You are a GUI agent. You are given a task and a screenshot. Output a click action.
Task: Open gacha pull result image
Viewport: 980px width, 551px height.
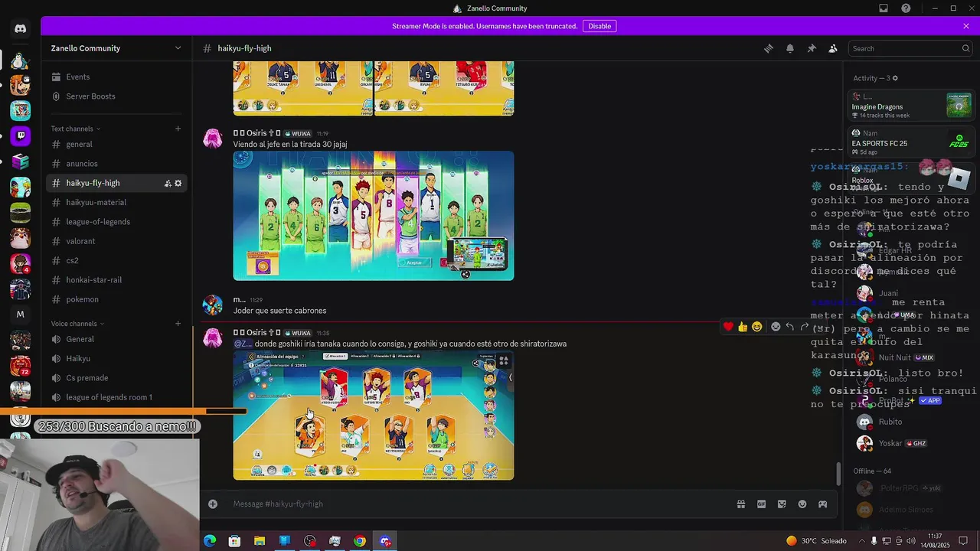[374, 216]
